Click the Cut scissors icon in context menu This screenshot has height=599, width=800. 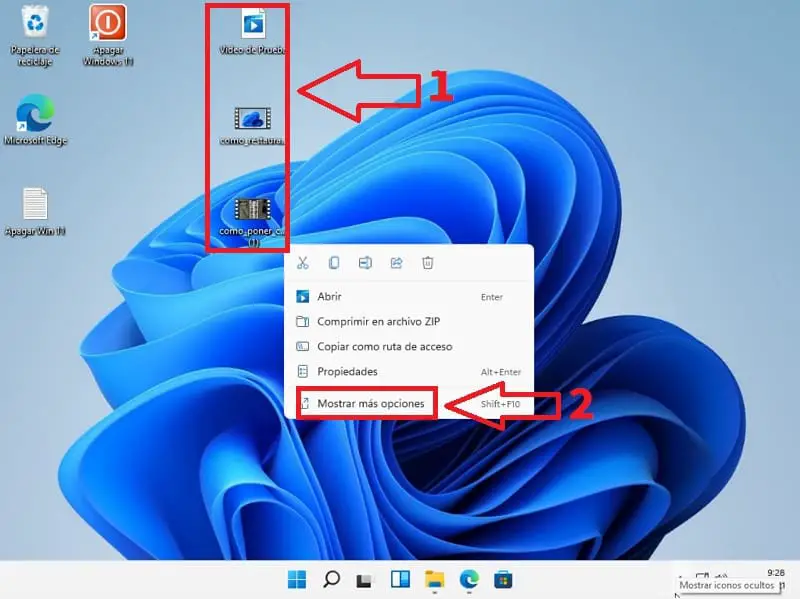303,263
